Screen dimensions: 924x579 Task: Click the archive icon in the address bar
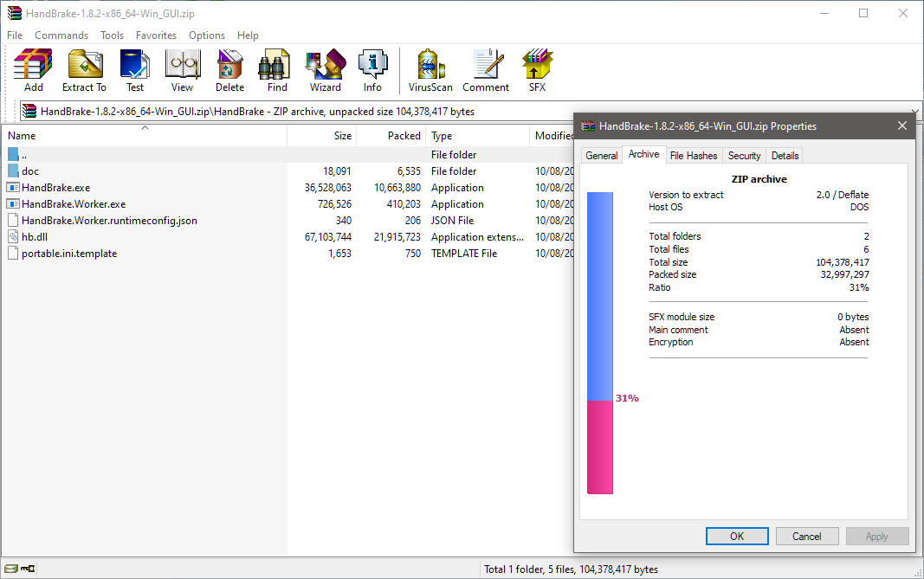[x=29, y=112]
